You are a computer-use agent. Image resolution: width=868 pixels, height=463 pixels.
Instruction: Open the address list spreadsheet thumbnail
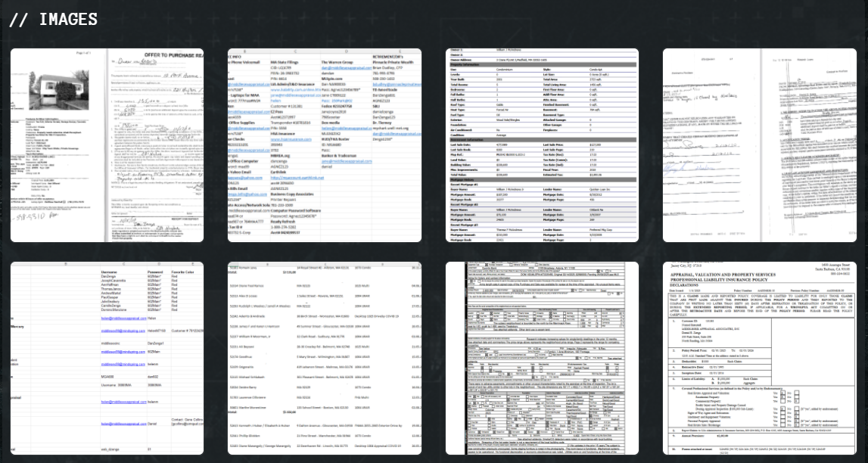(x=325, y=359)
